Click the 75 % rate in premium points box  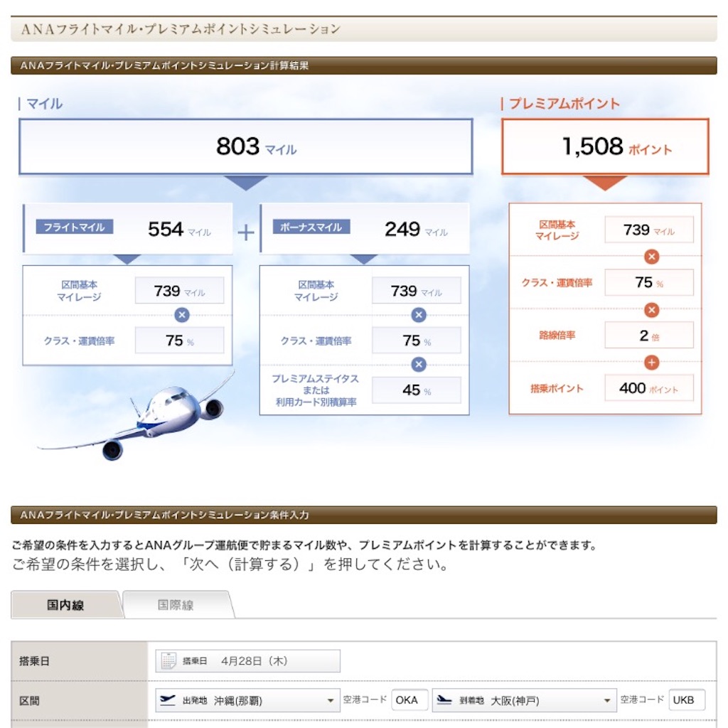[x=649, y=282]
